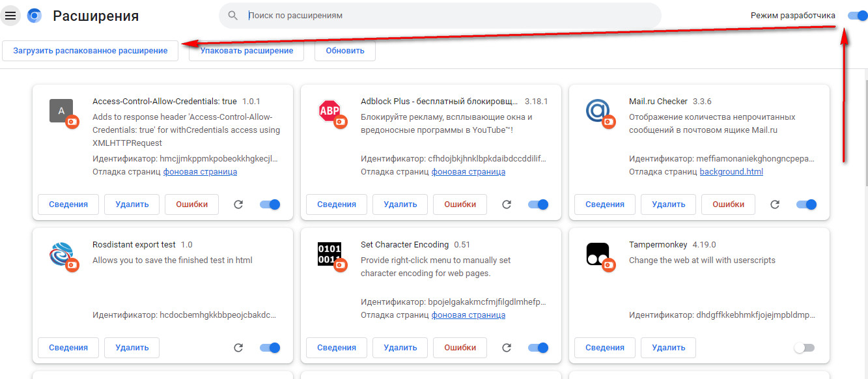The width and height of the screenshot is (868, 379).
Task: Click the Set Character Encoding icon
Action: coord(329,254)
